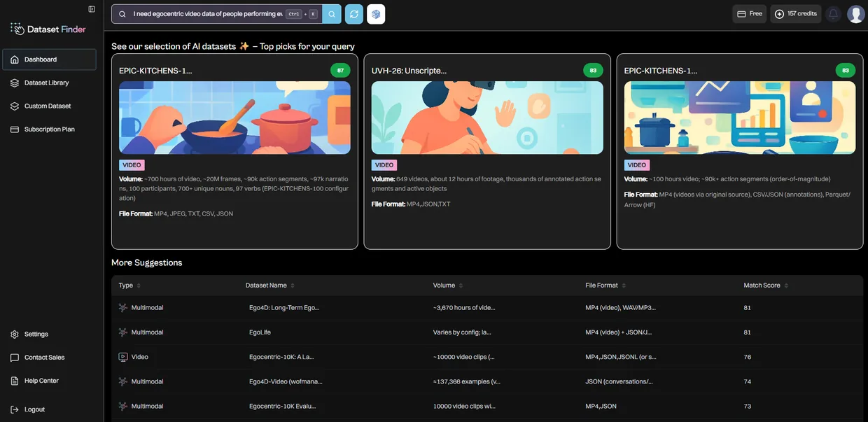The image size is (868, 422).
Task: Click the 87 match score badge
Action: 340,71
